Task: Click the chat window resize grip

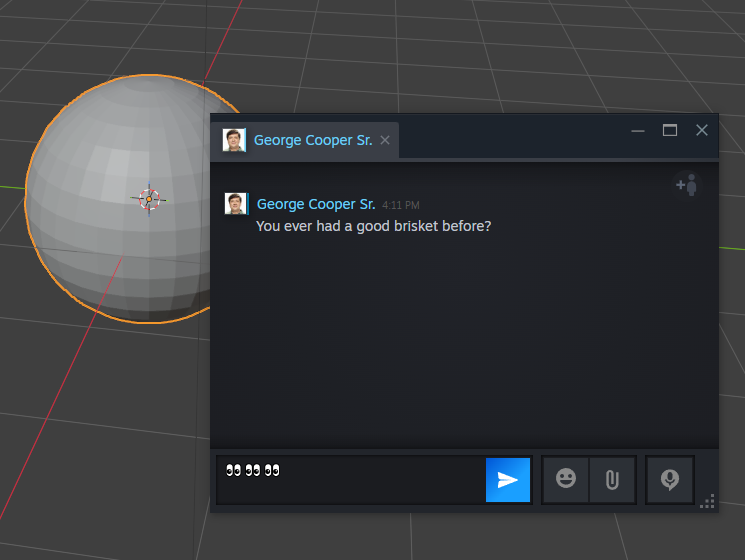Action: 707,502
